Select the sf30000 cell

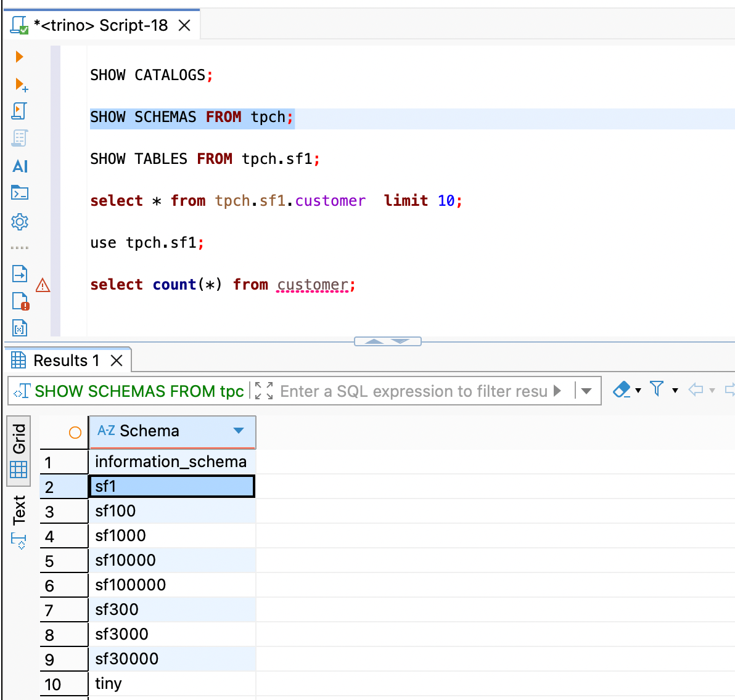(172, 659)
